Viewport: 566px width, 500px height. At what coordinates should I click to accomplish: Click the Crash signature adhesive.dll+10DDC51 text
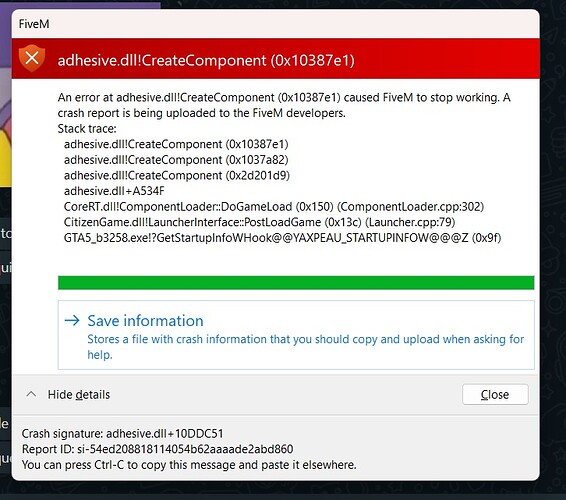tap(123, 434)
